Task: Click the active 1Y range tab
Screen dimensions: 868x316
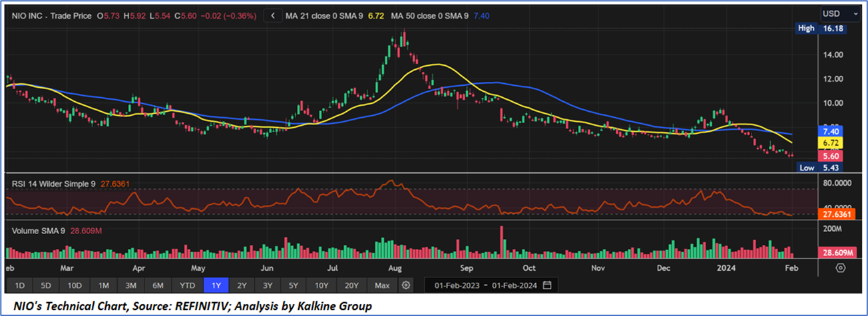Action: point(216,285)
